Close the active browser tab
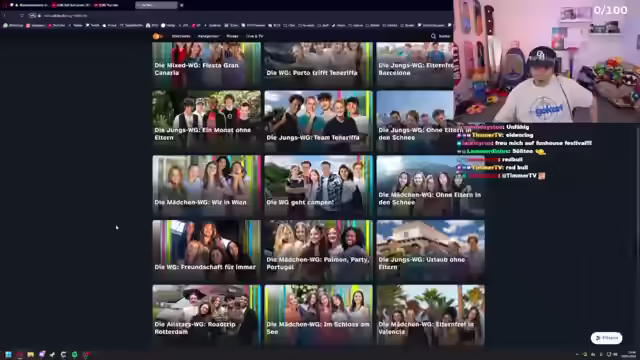This screenshot has height=360, width=640. tap(182, 5)
